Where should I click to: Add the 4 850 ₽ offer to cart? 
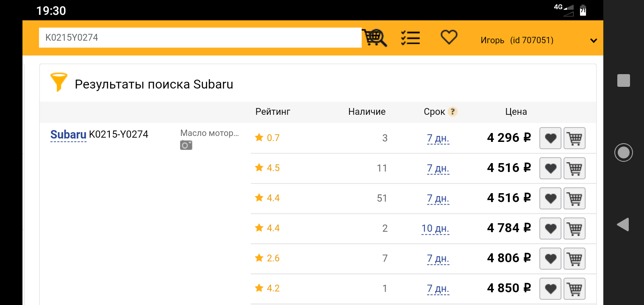(575, 288)
